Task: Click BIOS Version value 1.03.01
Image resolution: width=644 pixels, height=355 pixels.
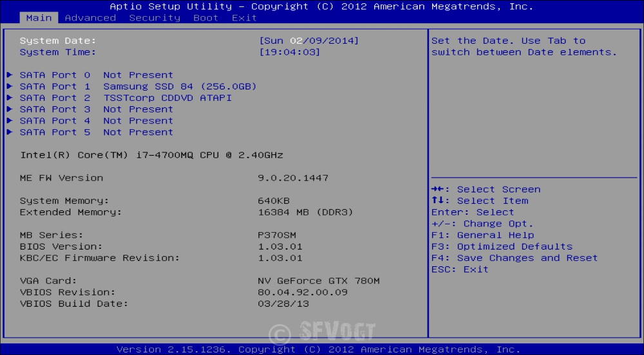Action: [280, 247]
